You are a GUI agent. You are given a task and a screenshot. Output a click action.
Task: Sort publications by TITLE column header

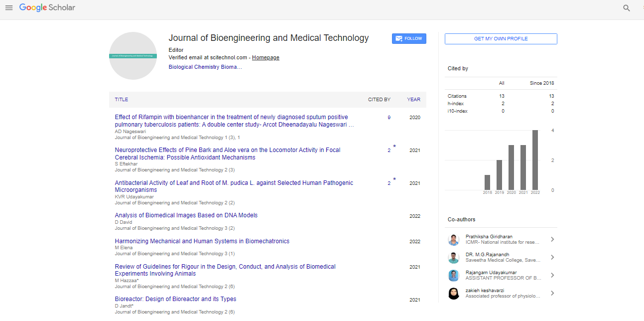[122, 100]
